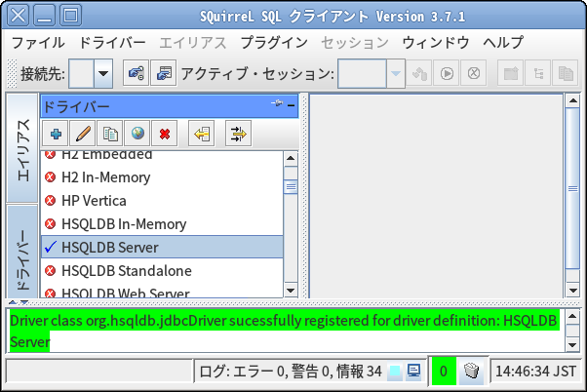The image size is (587, 392).
Task: Select the ドライバー side tab
Action: click(22, 252)
